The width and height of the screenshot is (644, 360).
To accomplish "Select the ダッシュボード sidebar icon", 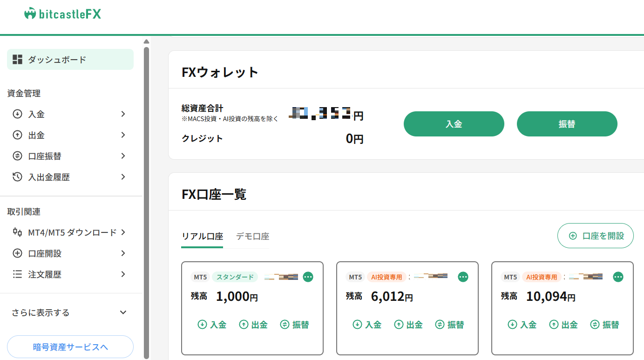I will coord(17,59).
